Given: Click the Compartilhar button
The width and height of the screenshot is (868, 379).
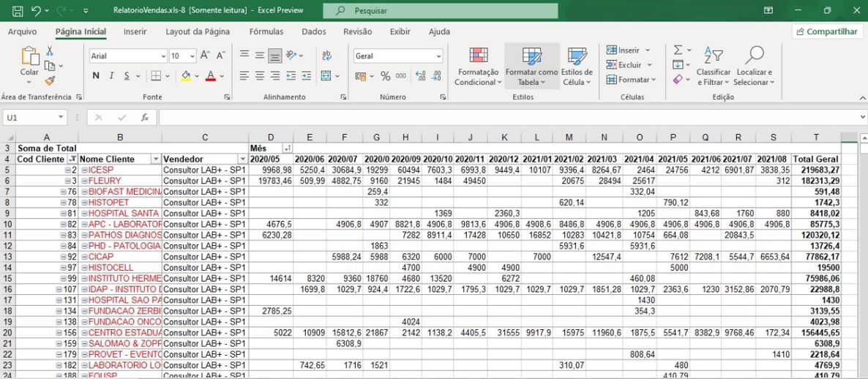Looking at the screenshot, I should click(x=826, y=32).
